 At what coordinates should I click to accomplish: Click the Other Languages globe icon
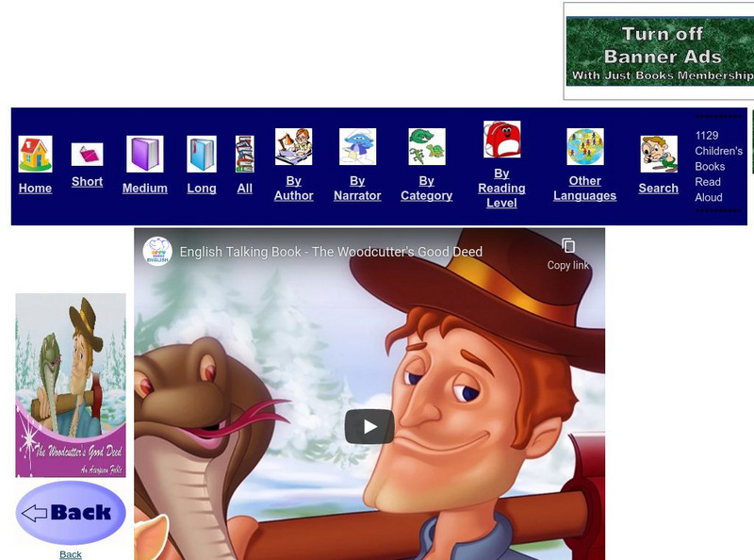[585, 147]
